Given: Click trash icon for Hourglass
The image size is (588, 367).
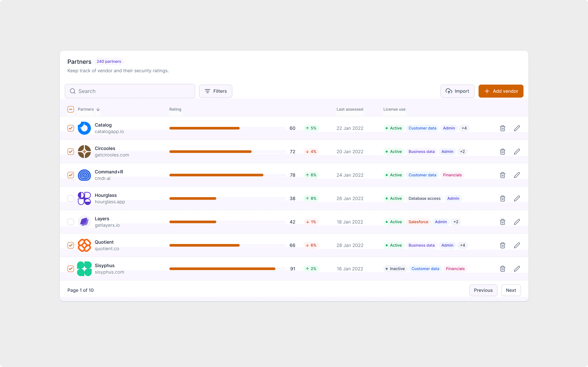Looking at the screenshot, I should tap(502, 199).
